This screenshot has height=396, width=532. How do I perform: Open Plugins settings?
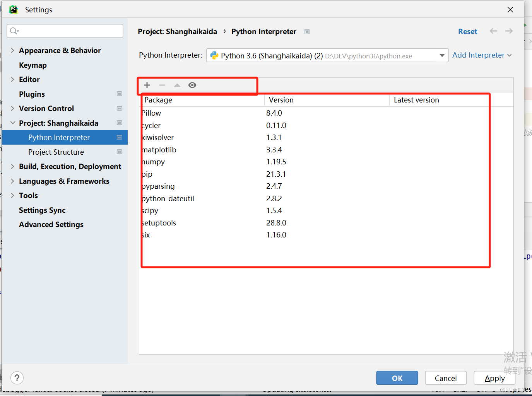click(x=32, y=94)
